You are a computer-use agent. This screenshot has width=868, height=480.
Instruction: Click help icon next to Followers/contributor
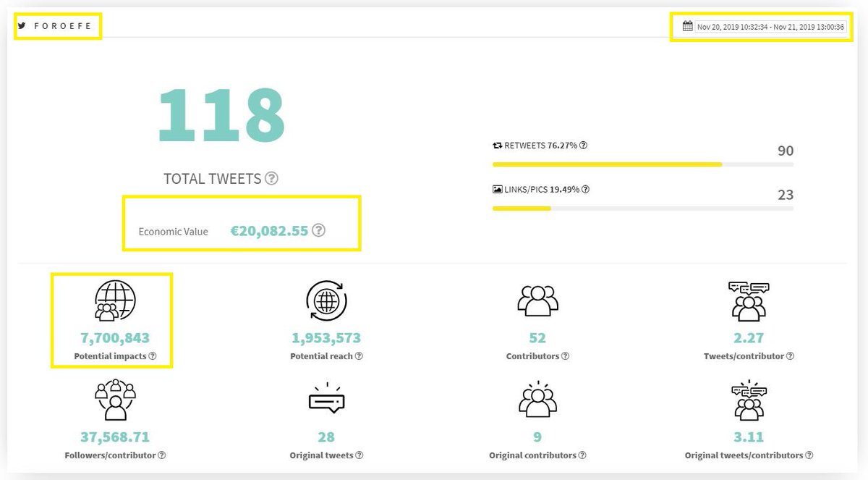[161, 455]
